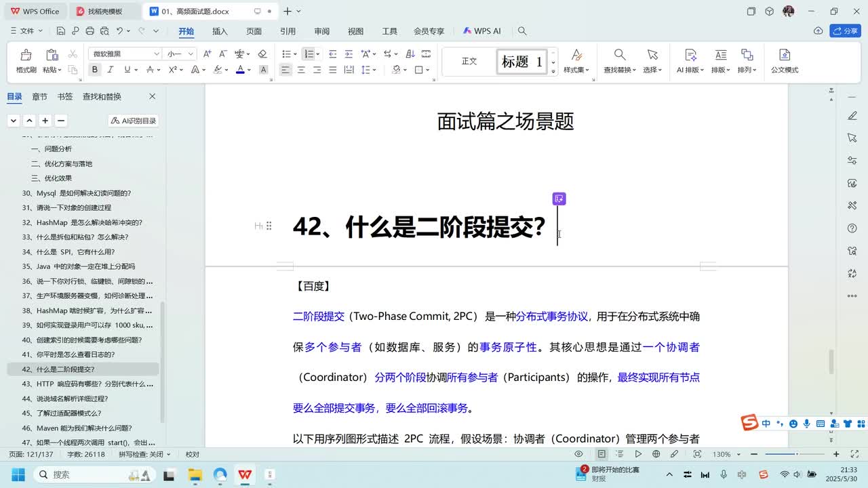
Task: Right align the paragraph
Action: 317,70
